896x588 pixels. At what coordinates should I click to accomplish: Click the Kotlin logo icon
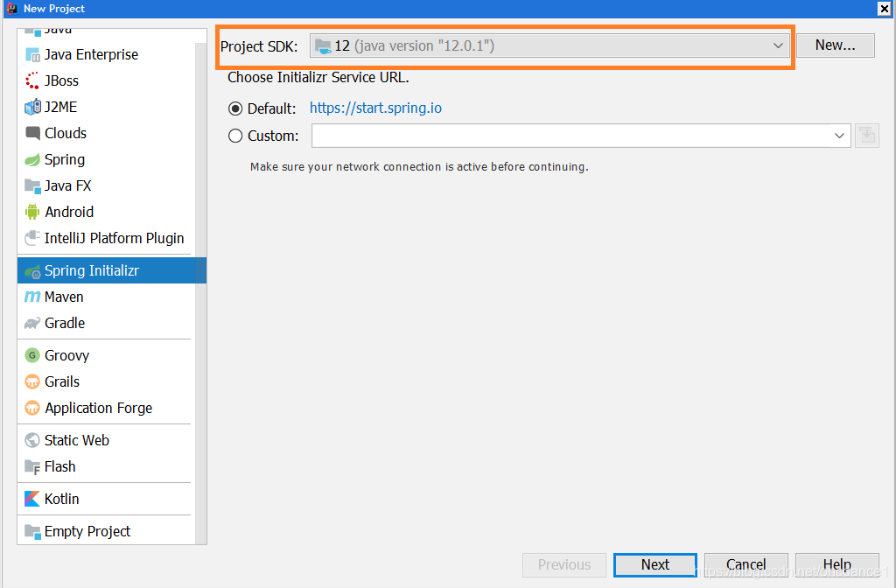pyautogui.click(x=32, y=499)
